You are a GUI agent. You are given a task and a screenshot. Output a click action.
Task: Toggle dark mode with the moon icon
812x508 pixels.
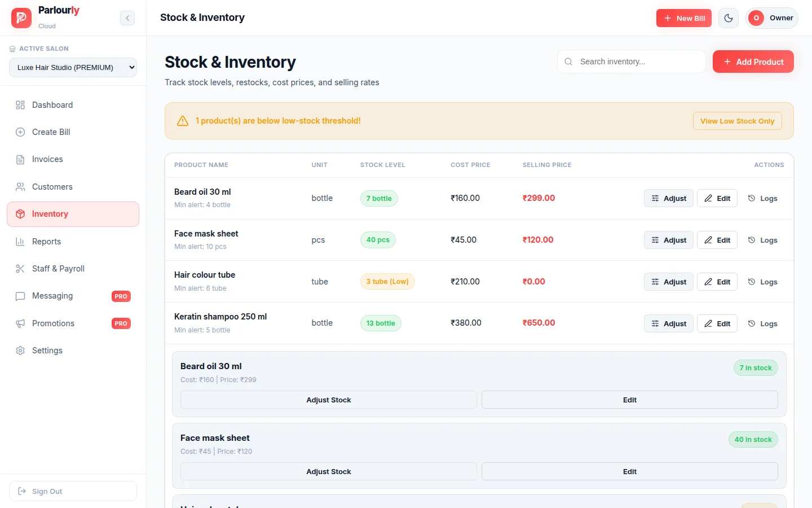tap(729, 18)
